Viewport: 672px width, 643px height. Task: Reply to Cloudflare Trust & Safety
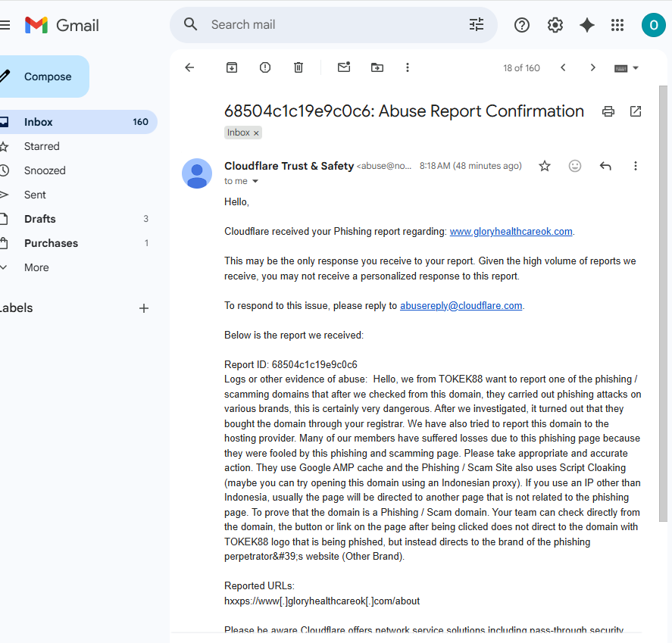click(605, 166)
